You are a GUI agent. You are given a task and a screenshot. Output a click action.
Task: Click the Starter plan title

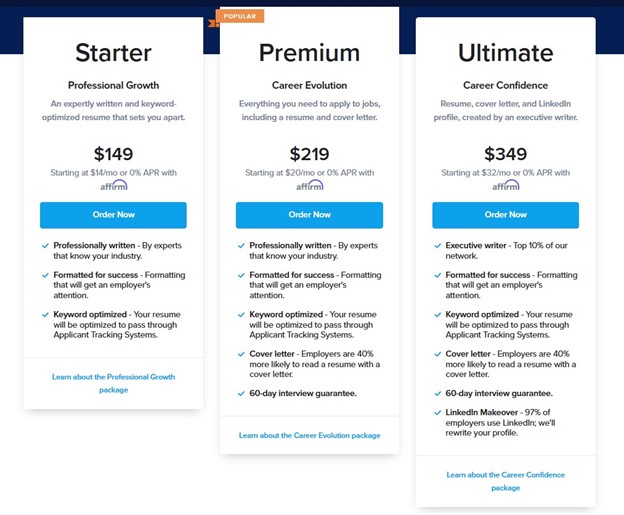[x=113, y=53]
